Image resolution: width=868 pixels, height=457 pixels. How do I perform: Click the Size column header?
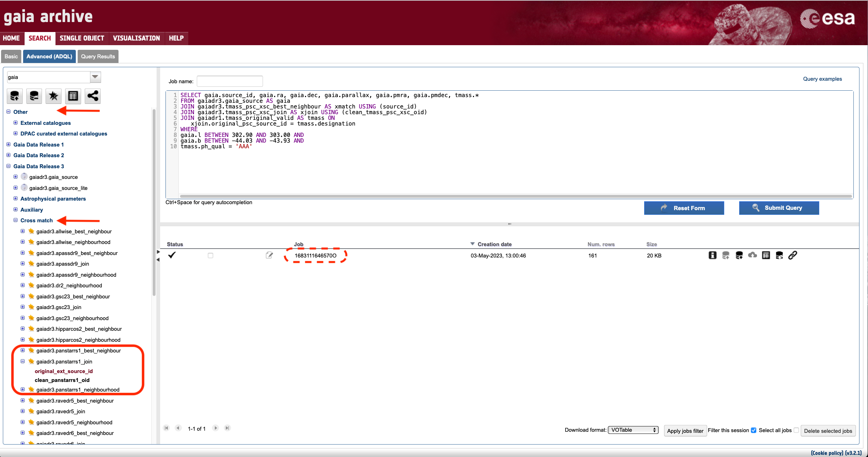tap(652, 244)
